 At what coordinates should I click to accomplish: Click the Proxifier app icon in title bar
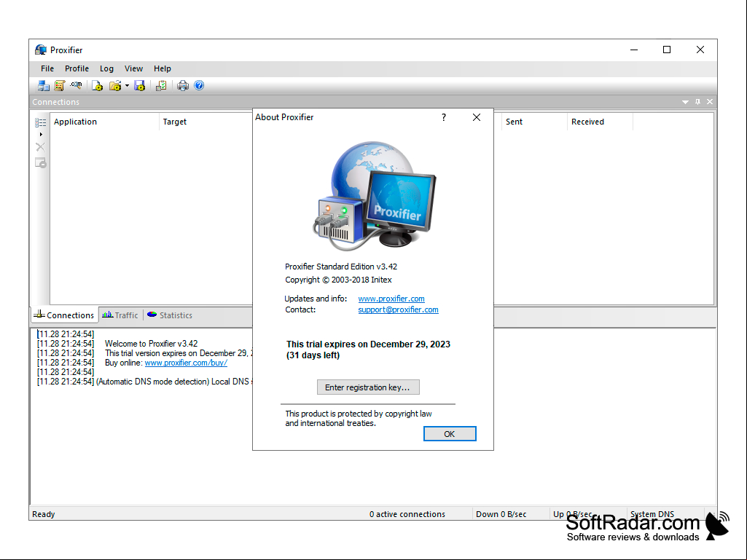point(41,50)
